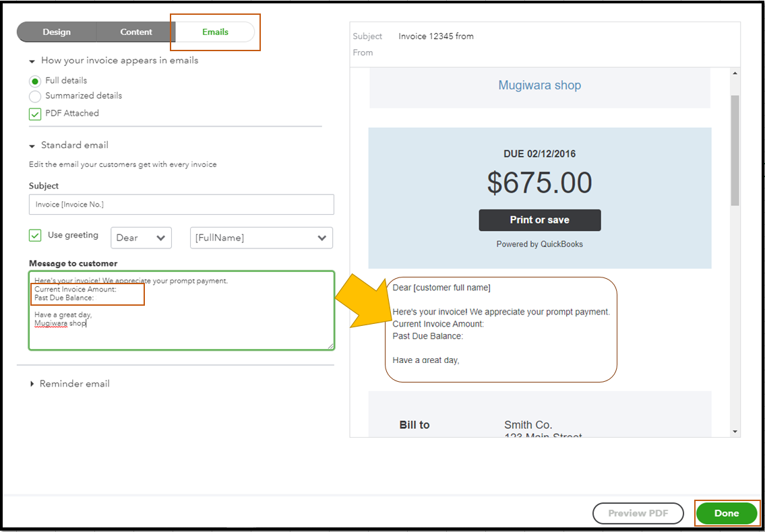
Task: Select the Full details radio button
Action: pos(34,80)
